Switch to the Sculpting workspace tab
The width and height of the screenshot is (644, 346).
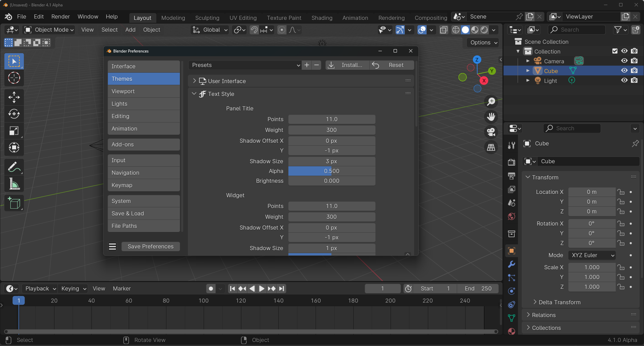tap(207, 18)
